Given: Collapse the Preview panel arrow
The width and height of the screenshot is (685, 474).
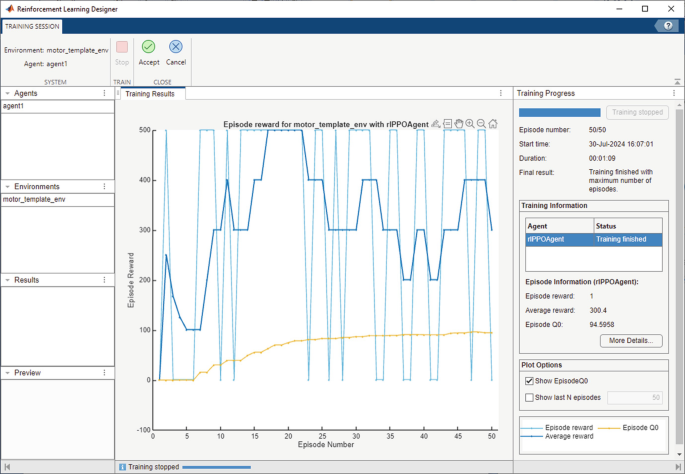Looking at the screenshot, I should pos(7,373).
